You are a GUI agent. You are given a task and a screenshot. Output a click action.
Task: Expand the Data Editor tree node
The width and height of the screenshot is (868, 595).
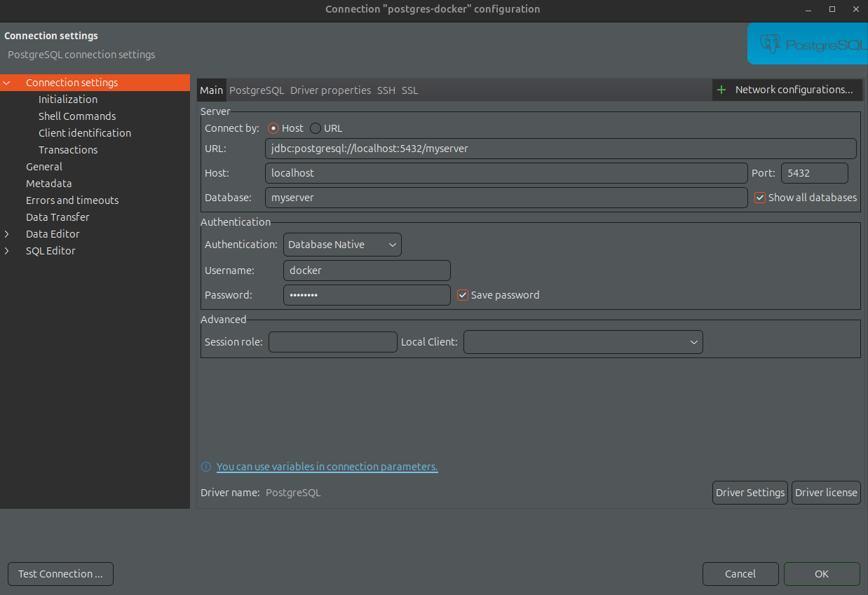7,234
